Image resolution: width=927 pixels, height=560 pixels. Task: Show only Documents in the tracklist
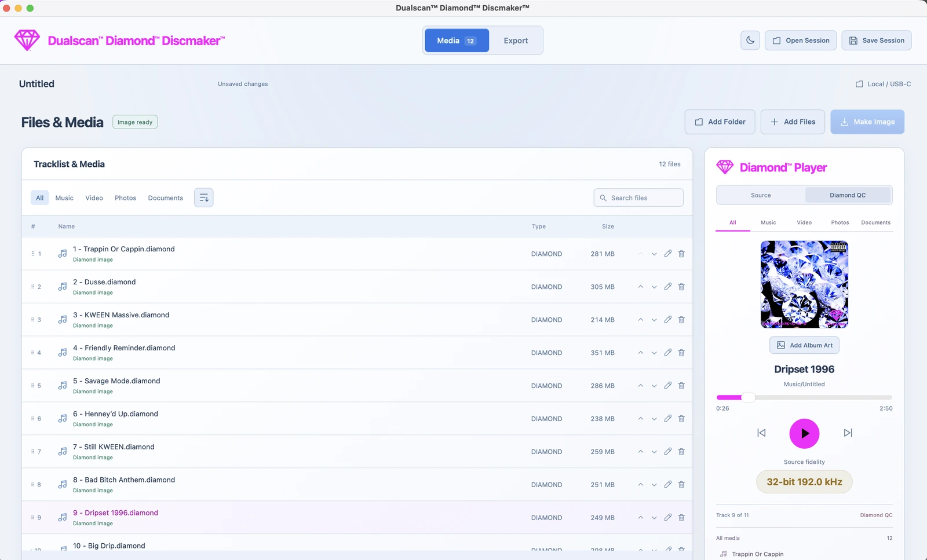pyautogui.click(x=165, y=198)
